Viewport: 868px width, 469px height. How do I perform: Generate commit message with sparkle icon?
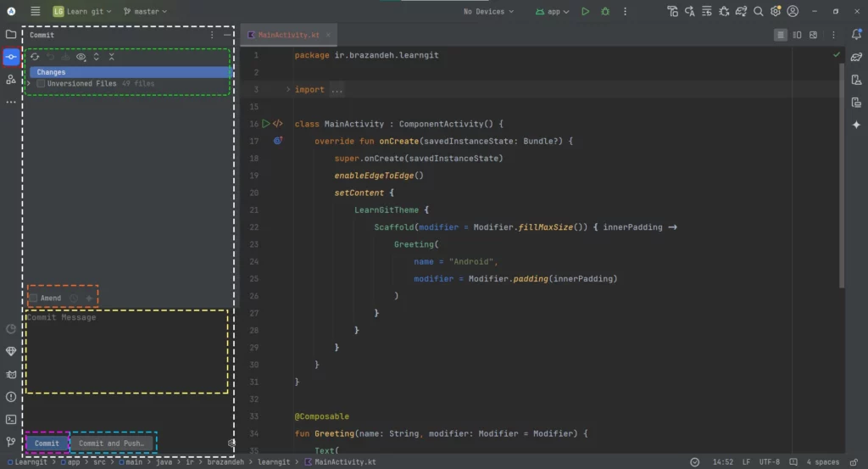[x=88, y=298]
